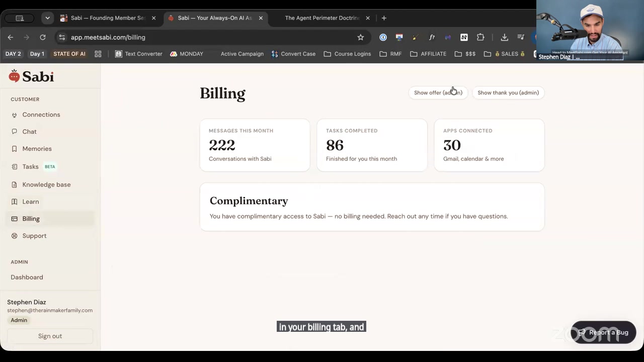This screenshot has width=644, height=362.
Task: Click the Support lifebuoy icon
Action: click(x=14, y=236)
